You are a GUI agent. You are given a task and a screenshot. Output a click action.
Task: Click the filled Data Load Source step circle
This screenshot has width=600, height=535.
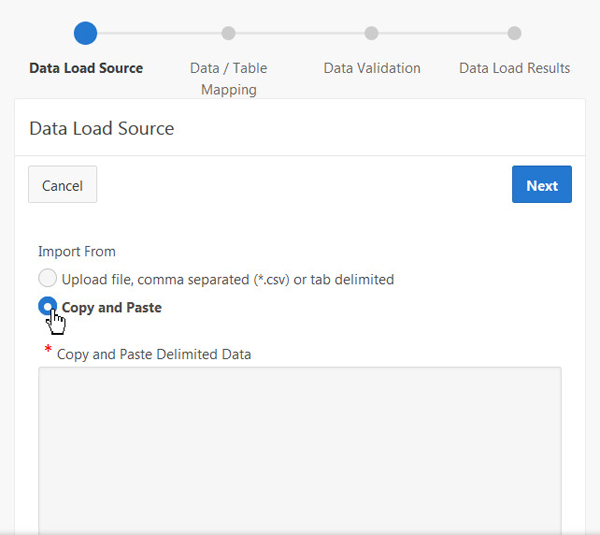click(86, 33)
